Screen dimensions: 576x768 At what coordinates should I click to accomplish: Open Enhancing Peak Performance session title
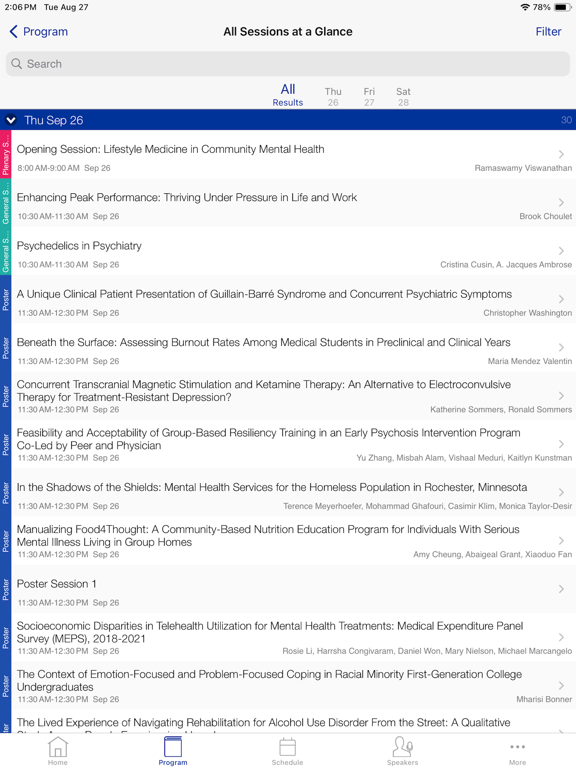pos(187,197)
